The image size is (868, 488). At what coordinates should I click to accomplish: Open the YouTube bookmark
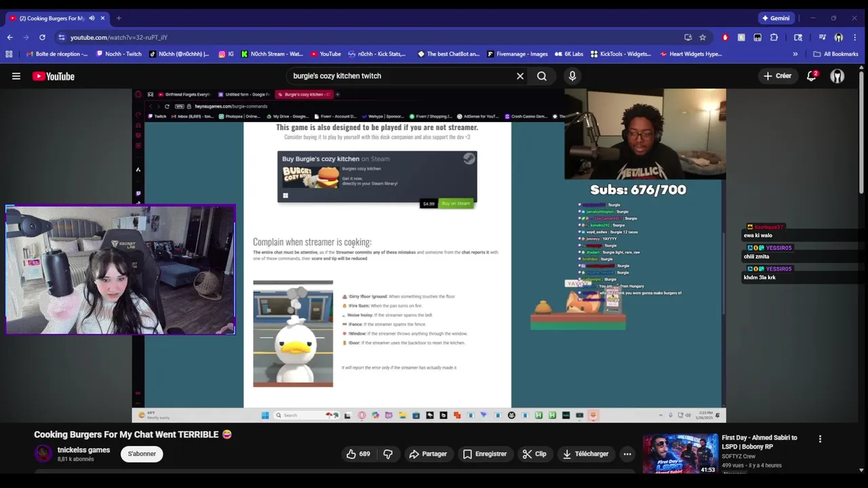(x=325, y=54)
